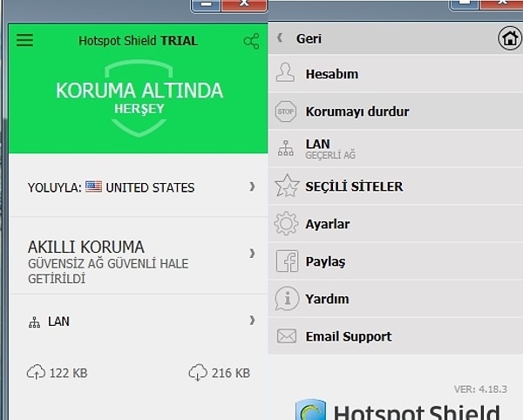Click UNITED STATES location text
Image resolution: width=523 pixels, height=420 pixels.
(x=150, y=187)
